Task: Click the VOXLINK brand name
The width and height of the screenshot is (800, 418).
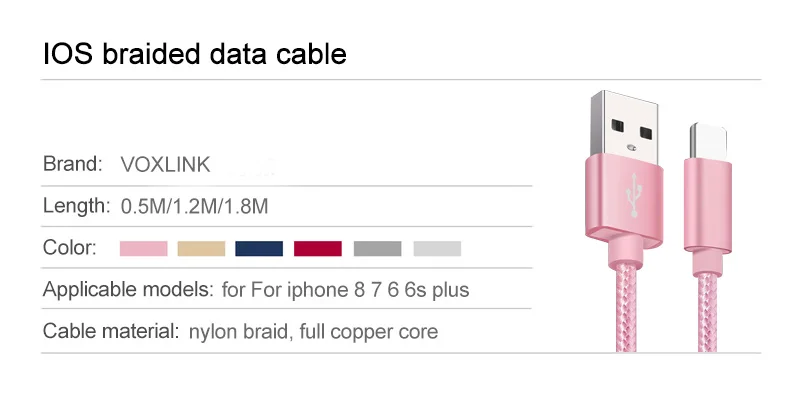Action: pyautogui.click(x=165, y=164)
